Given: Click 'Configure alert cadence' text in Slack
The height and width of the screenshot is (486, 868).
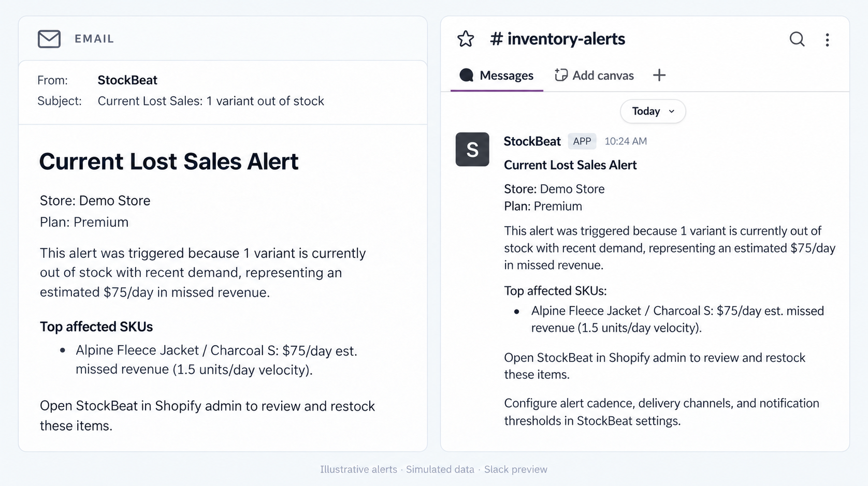Looking at the screenshot, I should tap(661, 412).
